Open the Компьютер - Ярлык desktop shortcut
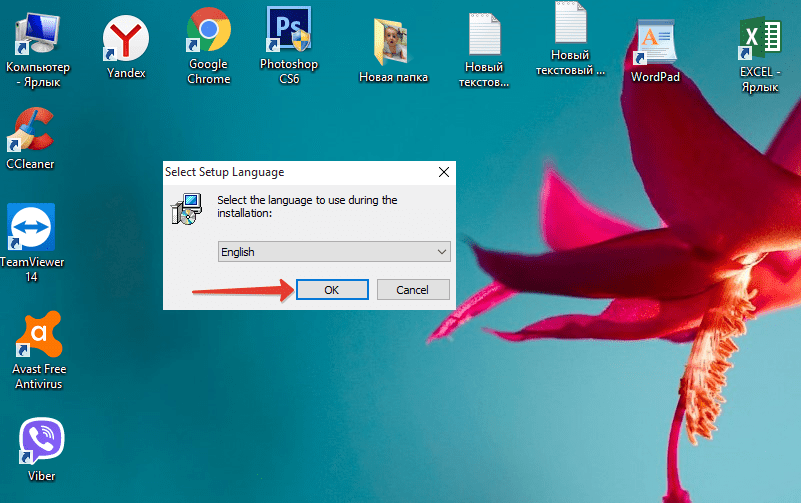 [37, 36]
